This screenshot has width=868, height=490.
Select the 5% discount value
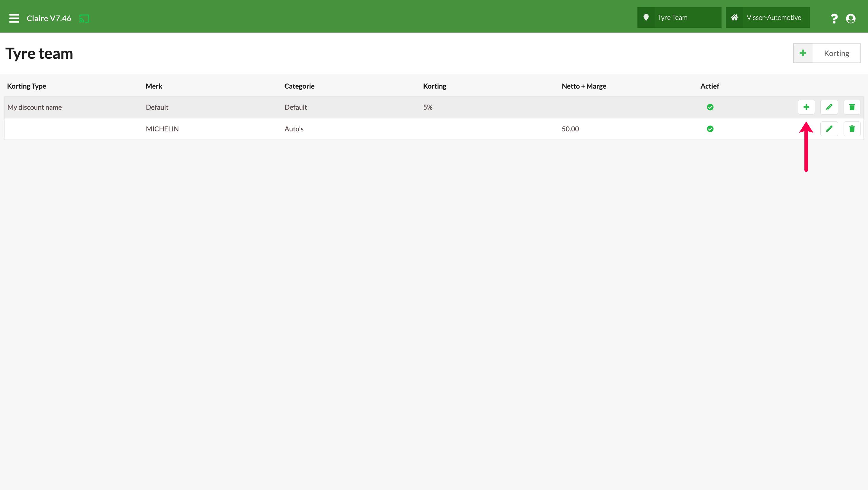click(x=428, y=107)
